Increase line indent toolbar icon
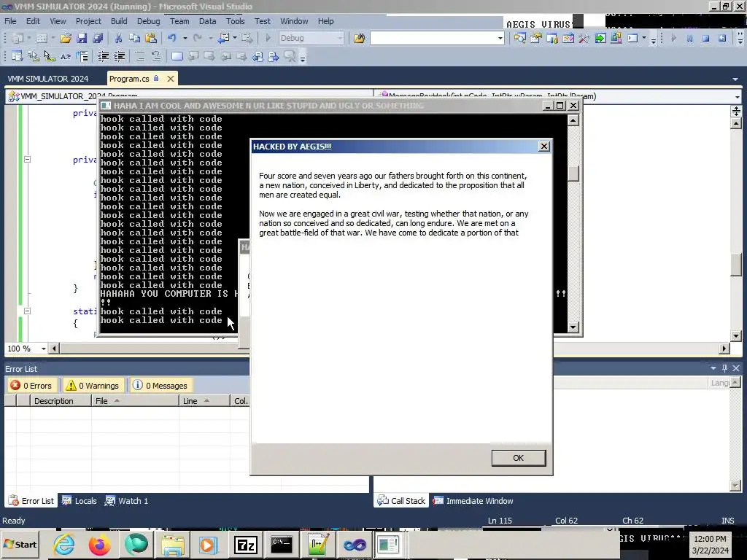The height and width of the screenshot is (560, 747). (119, 57)
